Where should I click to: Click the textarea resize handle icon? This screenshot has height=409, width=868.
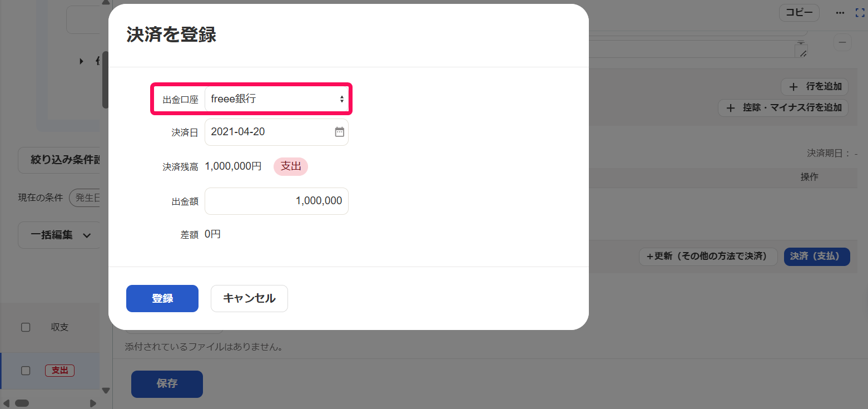pyautogui.click(x=801, y=52)
